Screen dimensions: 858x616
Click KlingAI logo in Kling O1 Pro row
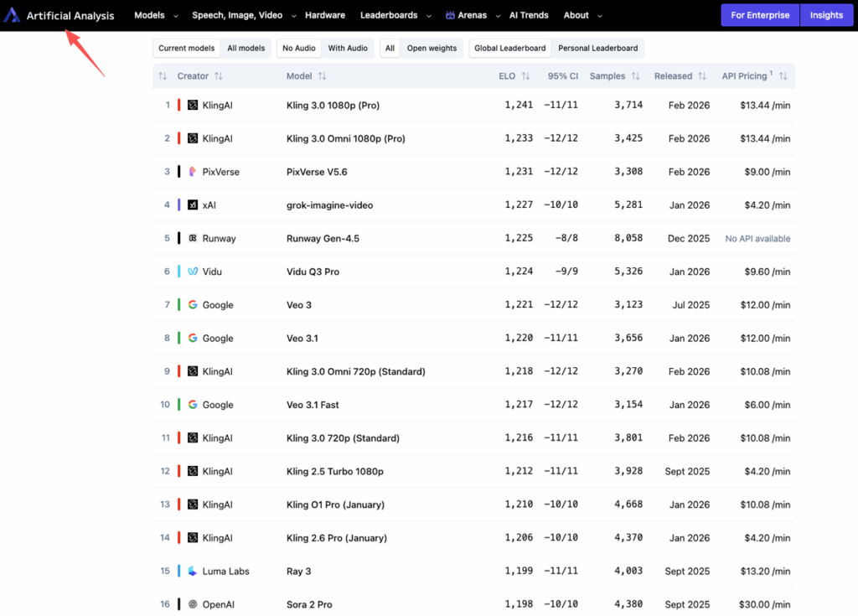point(193,505)
